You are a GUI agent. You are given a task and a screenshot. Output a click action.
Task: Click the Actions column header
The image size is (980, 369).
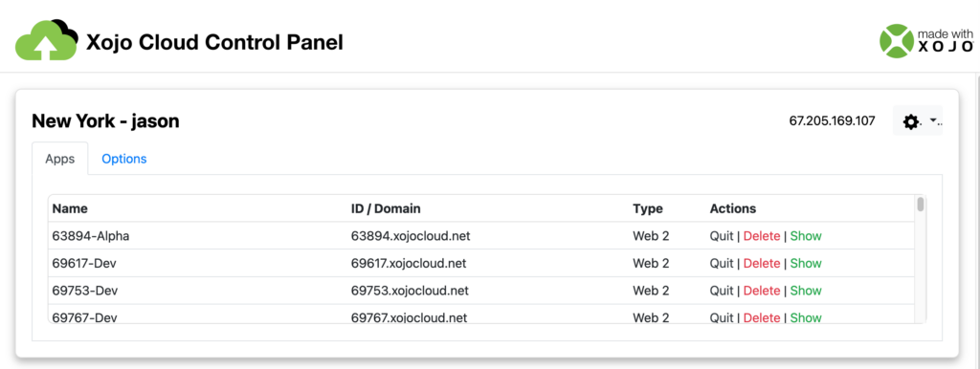[x=733, y=208]
